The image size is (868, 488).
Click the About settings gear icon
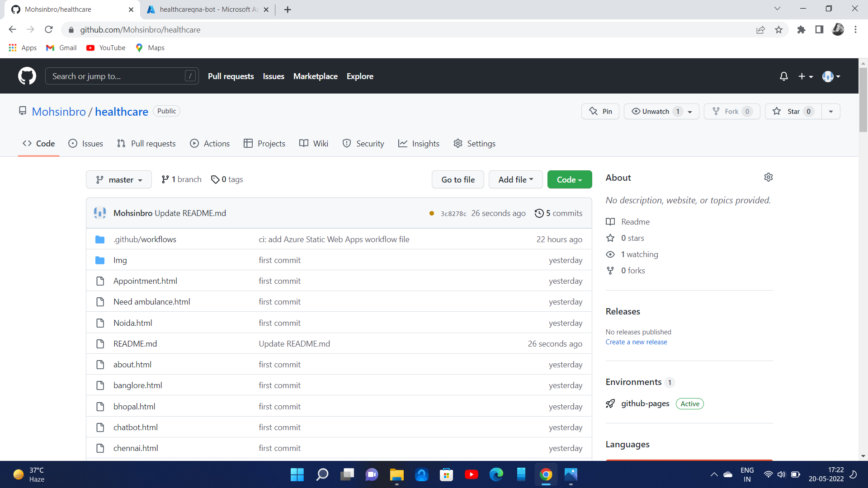coord(769,177)
